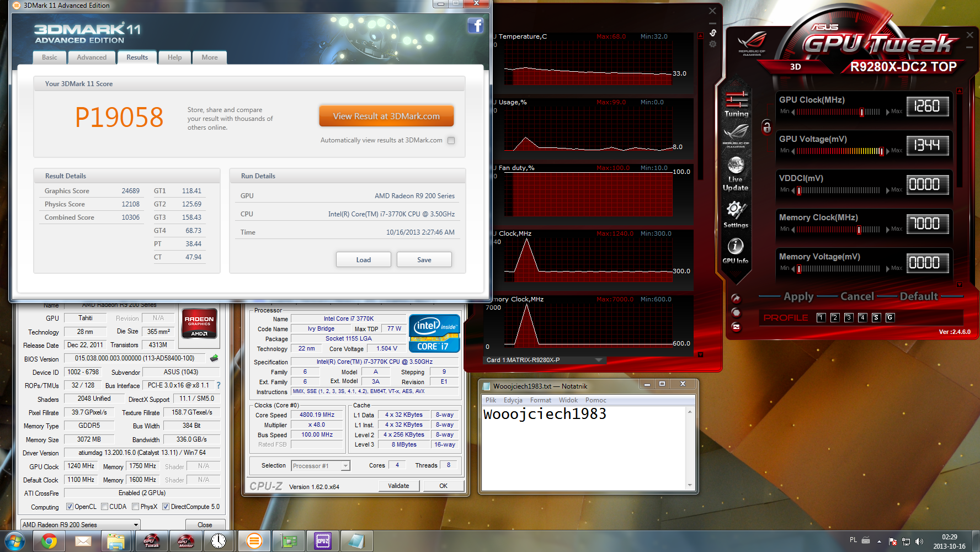Screen dimensions: 980x552
Task: Expand the AMD Radeon R9 200 Series dropdown
Action: (136, 525)
